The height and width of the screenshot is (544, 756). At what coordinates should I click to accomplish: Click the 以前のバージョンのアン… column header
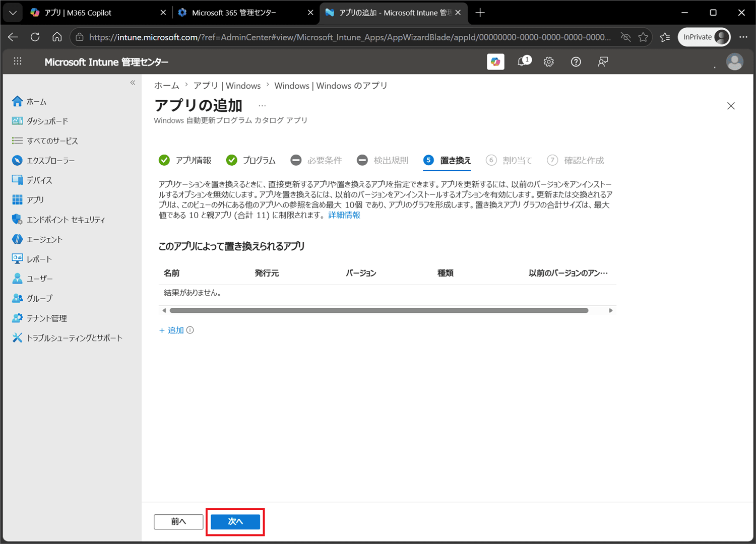click(x=568, y=273)
